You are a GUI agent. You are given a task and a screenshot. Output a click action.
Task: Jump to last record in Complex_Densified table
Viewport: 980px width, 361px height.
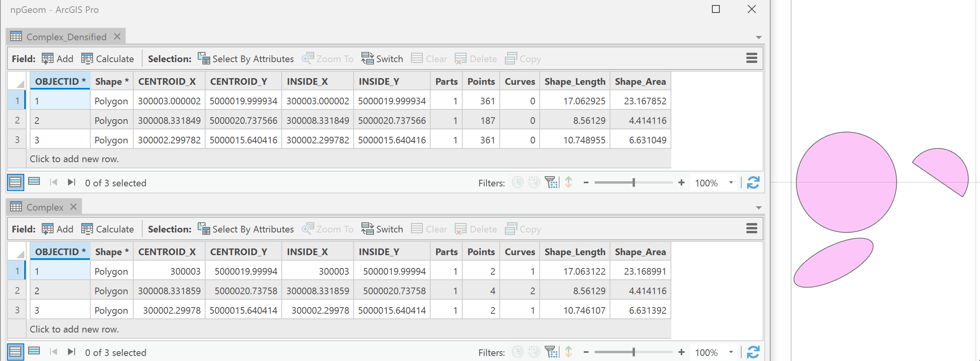coord(71,181)
